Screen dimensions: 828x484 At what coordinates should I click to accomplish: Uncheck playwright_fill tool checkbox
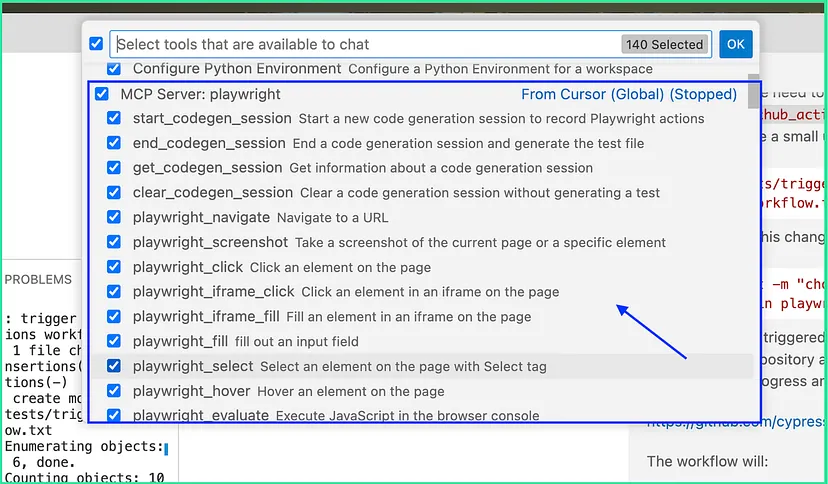pos(114,341)
